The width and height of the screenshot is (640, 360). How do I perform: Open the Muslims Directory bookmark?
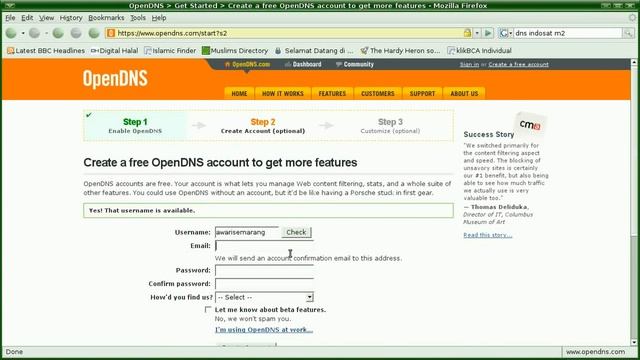click(x=235, y=51)
